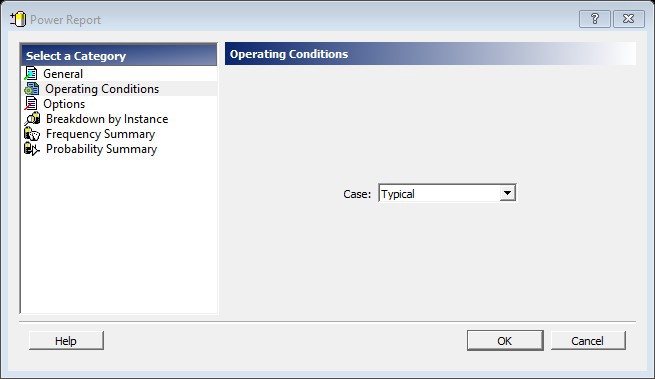655x379 pixels.
Task: Click the Operating Conditions gear icon
Action: point(31,89)
